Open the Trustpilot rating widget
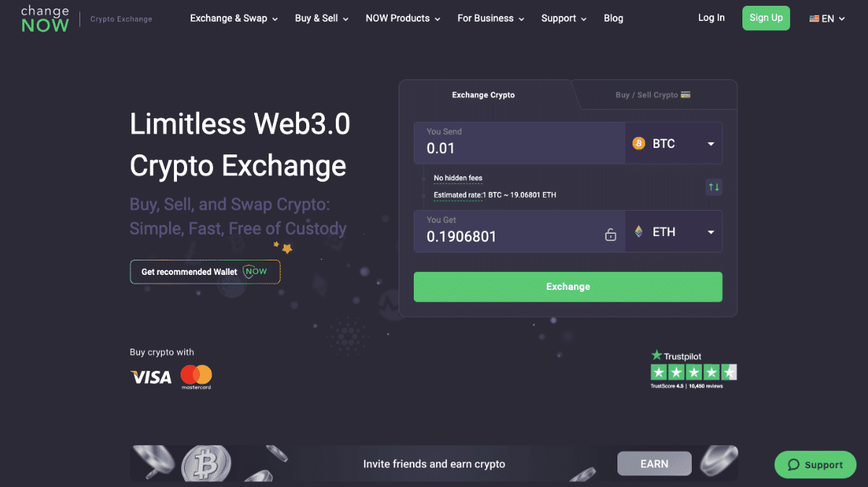This screenshot has width=868, height=487. pyautogui.click(x=693, y=369)
